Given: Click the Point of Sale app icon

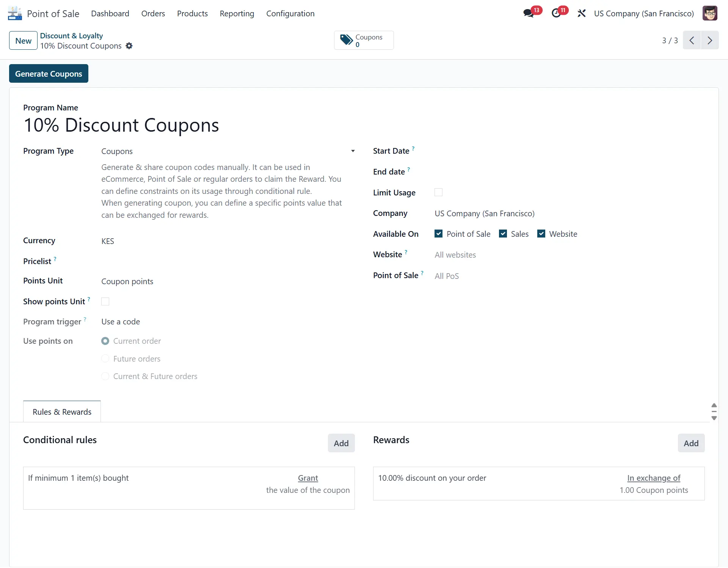Looking at the screenshot, I should click(15, 13).
